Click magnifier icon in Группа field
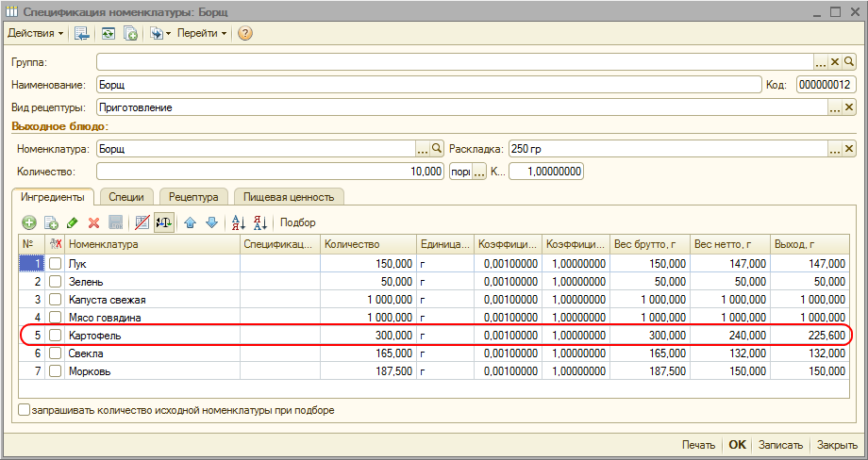868x460 pixels. coord(848,61)
